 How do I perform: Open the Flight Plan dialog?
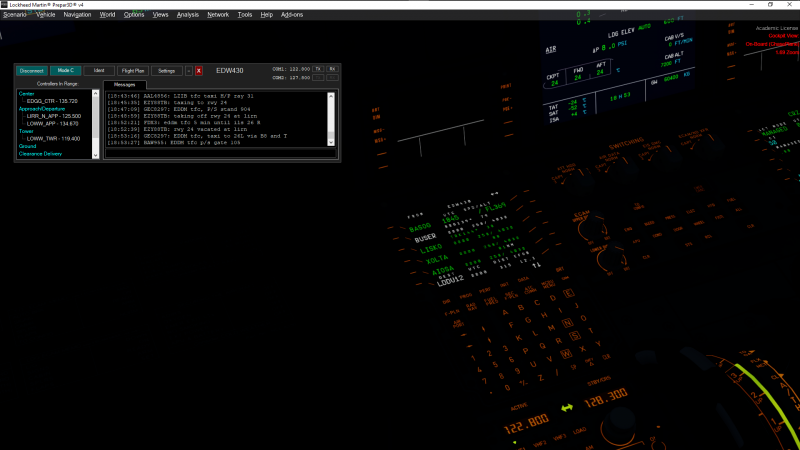tap(133, 71)
